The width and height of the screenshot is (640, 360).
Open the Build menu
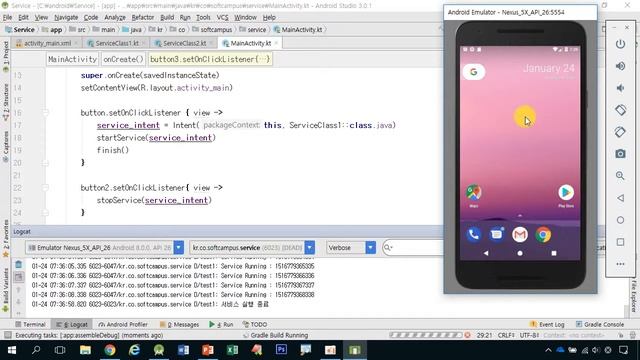167,18
